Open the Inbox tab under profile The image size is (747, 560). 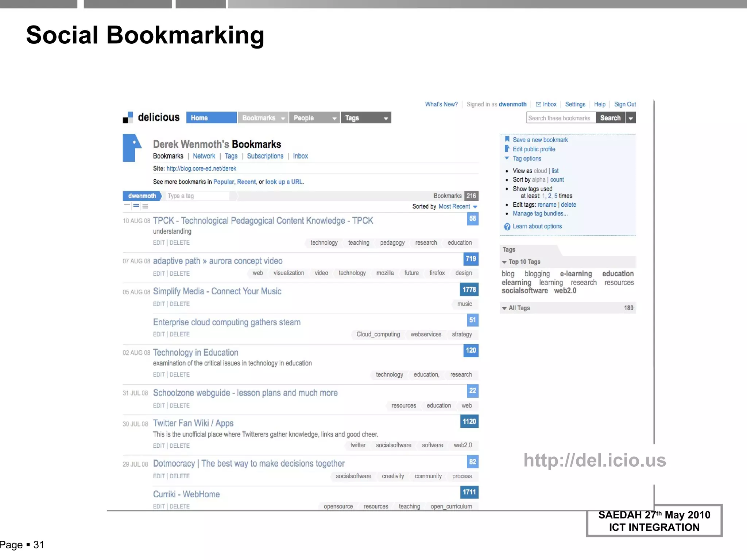(x=300, y=156)
